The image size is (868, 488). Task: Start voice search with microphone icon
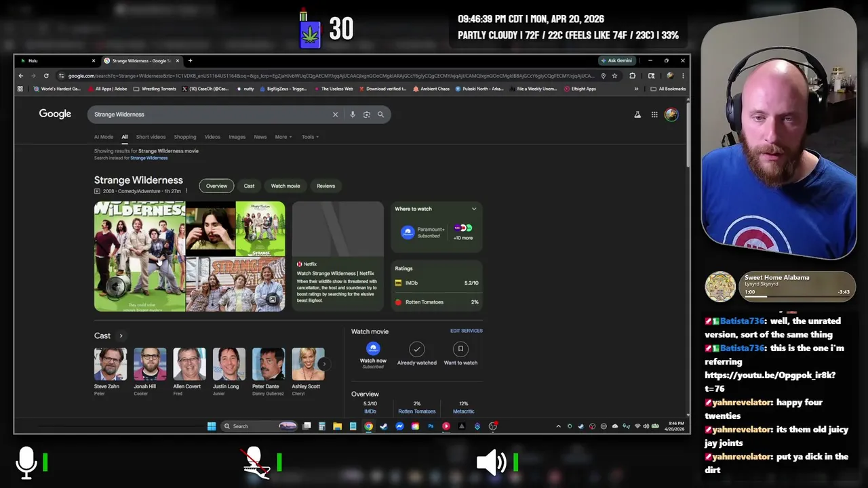353,115
